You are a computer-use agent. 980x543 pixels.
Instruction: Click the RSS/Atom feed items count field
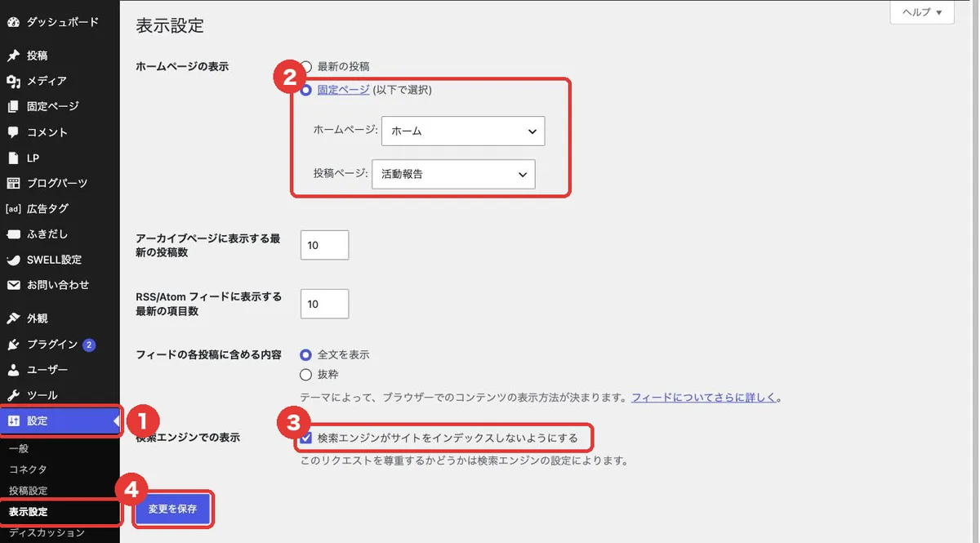coord(324,304)
